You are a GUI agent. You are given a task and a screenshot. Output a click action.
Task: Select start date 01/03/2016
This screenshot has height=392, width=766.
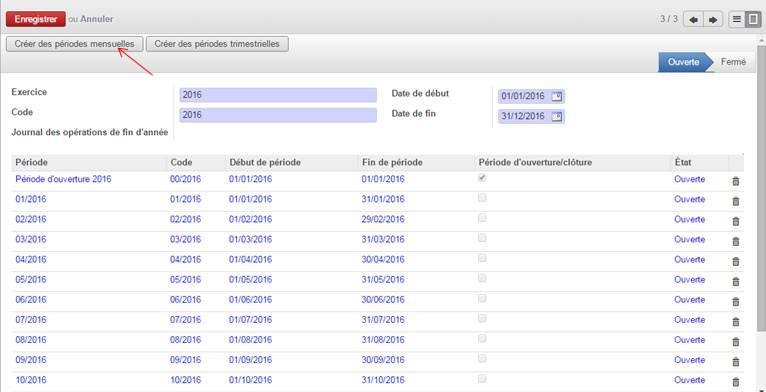(x=250, y=240)
